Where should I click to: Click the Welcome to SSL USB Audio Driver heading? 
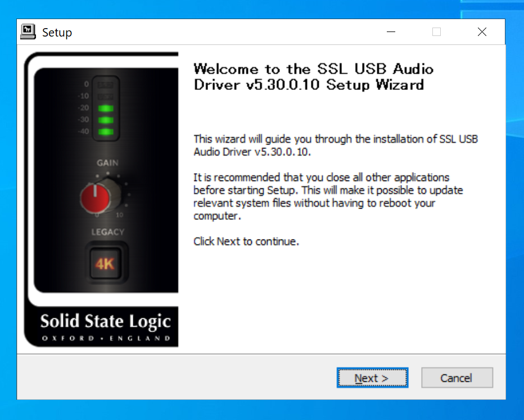pyautogui.click(x=314, y=77)
